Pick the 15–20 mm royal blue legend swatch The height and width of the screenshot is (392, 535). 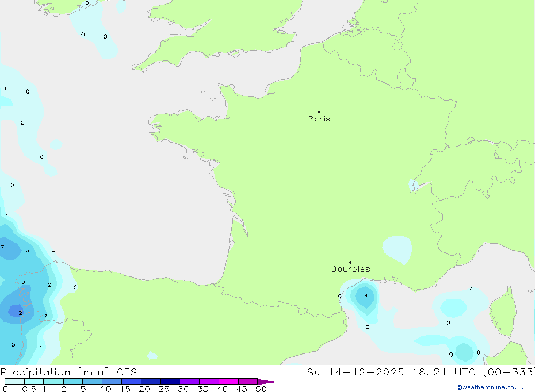point(132,381)
